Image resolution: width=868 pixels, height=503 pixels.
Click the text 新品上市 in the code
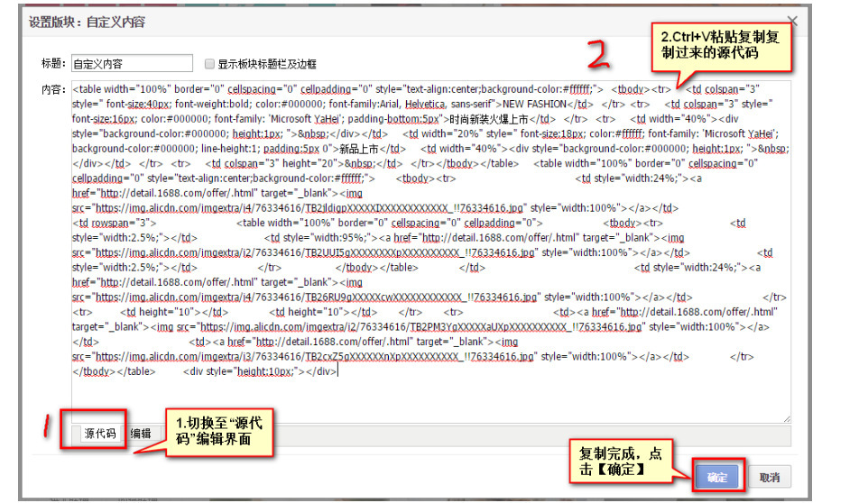tap(359, 149)
